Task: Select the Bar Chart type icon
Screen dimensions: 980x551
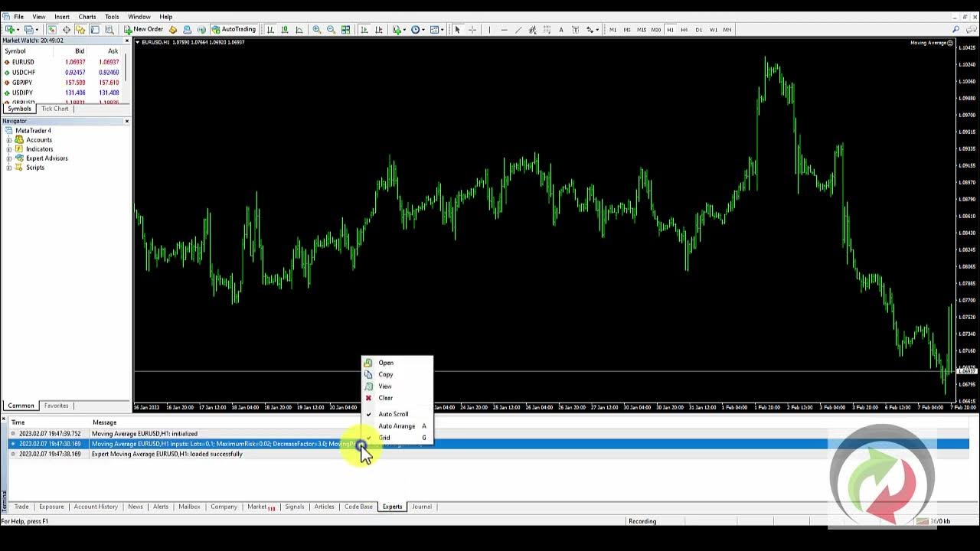Action: pos(270,30)
